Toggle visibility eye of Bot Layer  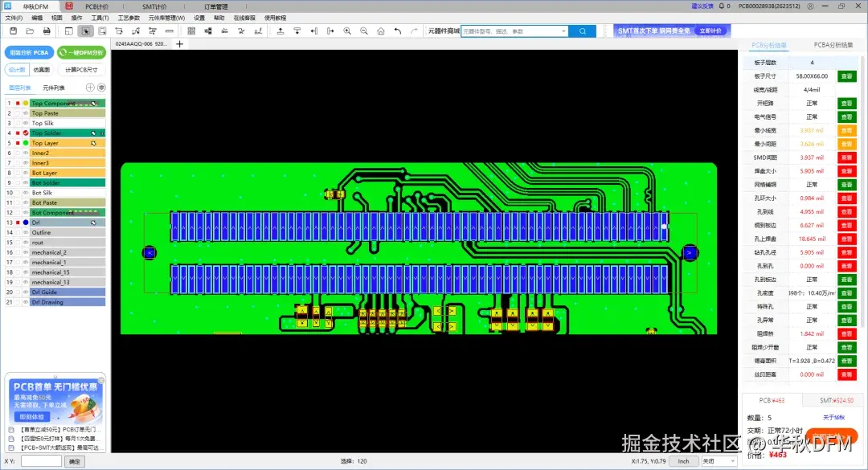26,174
